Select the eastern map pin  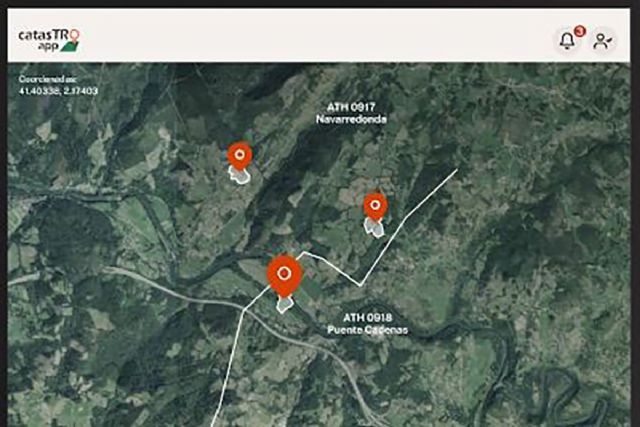(x=375, y=206)
